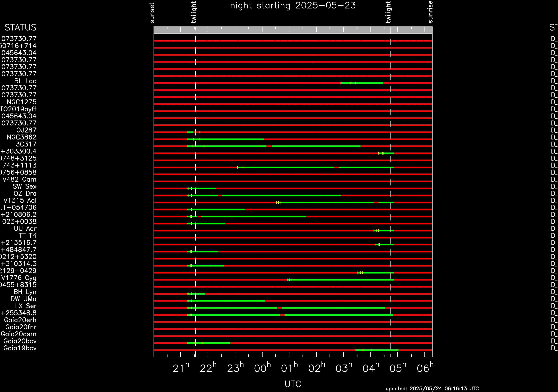The height and width of the screenshot is (392, 558).
Task: Select the '743+1113' row label
Action: pyautogui.click(x=19, y=166)
